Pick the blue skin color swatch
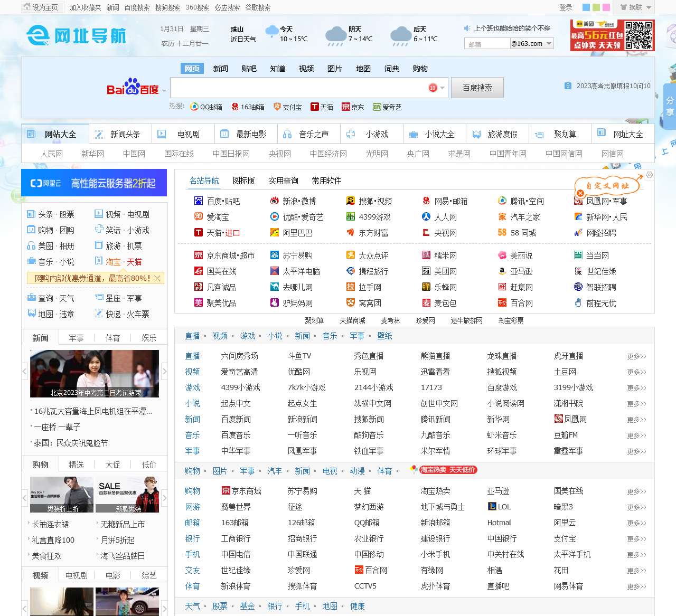The image size is (676, 616). (x=586, y=7)
